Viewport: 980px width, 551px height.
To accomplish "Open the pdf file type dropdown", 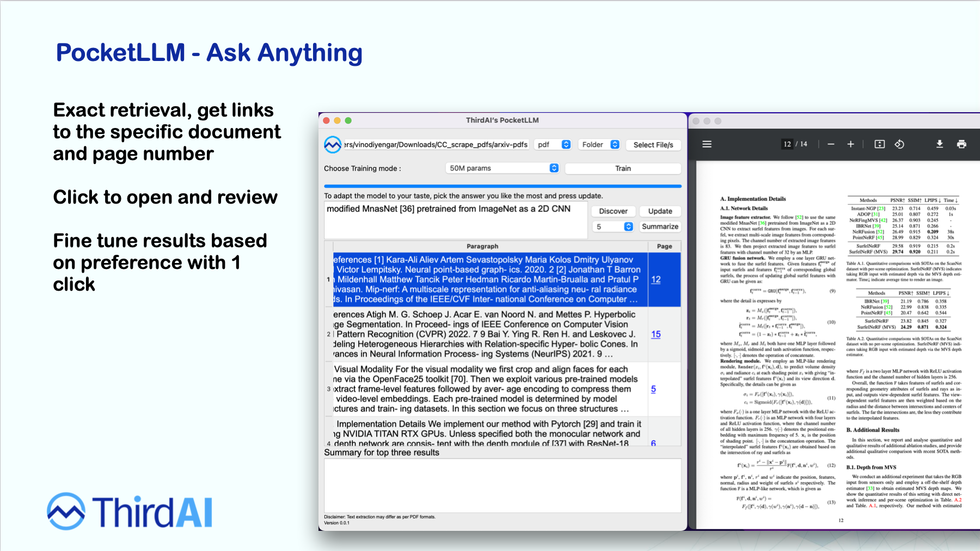I will [x=553, y=145].
